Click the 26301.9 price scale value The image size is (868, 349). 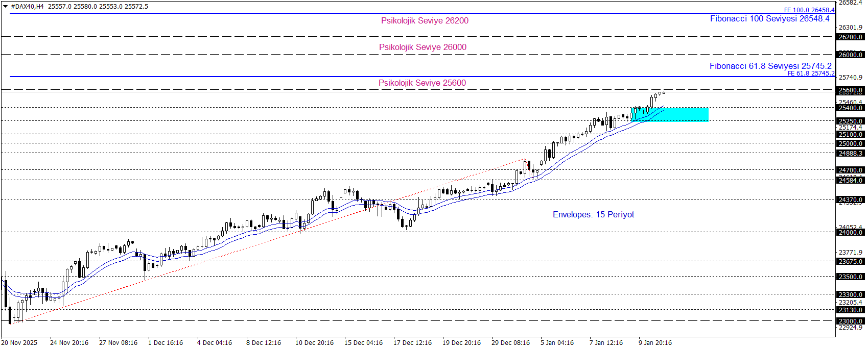click(x=850, y=28)
